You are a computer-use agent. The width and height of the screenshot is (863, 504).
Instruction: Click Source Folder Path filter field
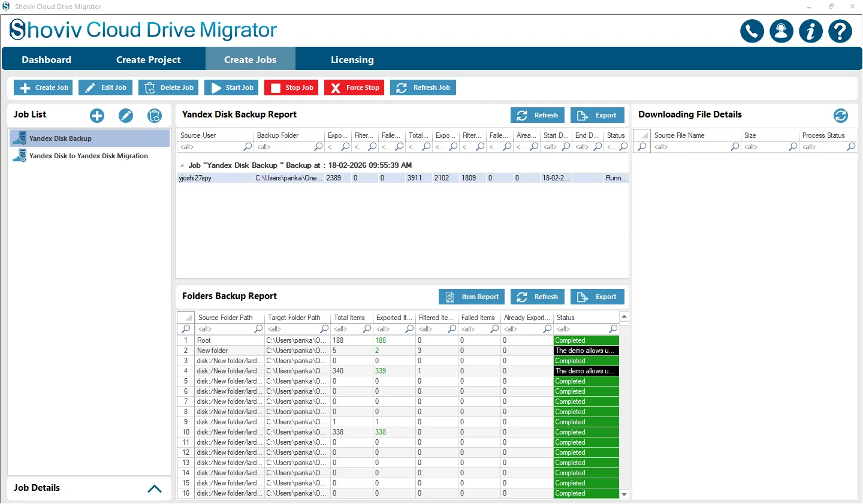click(230, 329)
